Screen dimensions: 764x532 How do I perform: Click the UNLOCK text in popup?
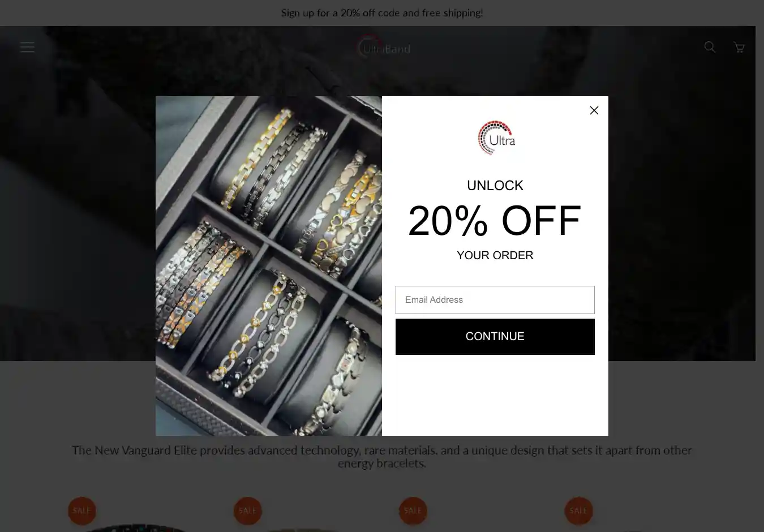coord(495,186)
